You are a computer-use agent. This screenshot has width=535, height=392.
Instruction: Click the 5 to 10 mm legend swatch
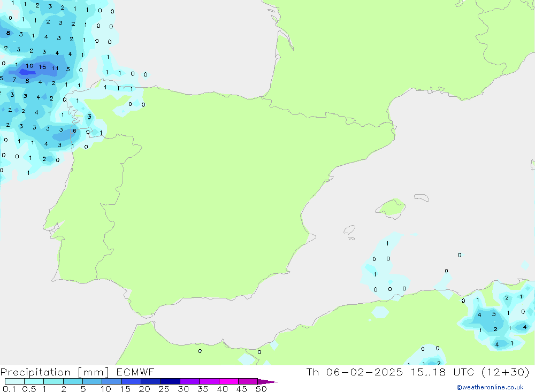pos(93,381)
